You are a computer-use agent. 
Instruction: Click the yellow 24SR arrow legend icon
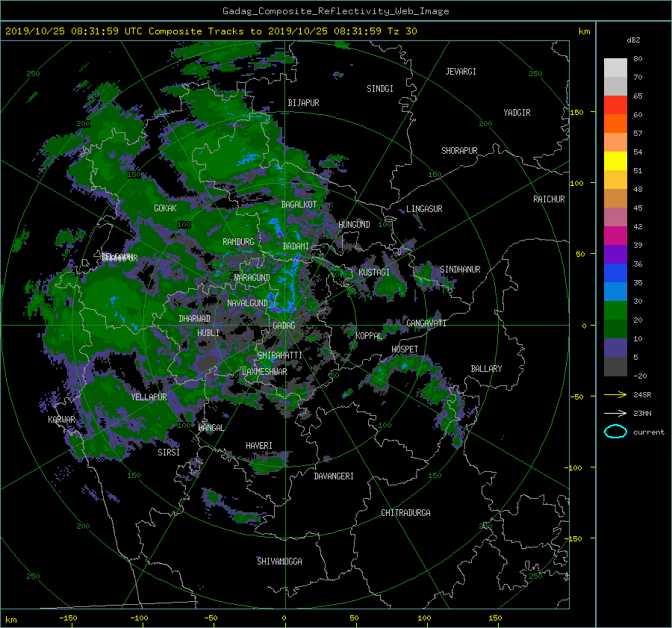[x=615, y=394]
